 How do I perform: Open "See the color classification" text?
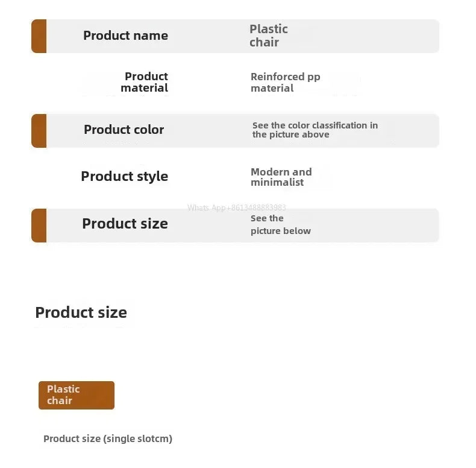click(x=315, y=130)
